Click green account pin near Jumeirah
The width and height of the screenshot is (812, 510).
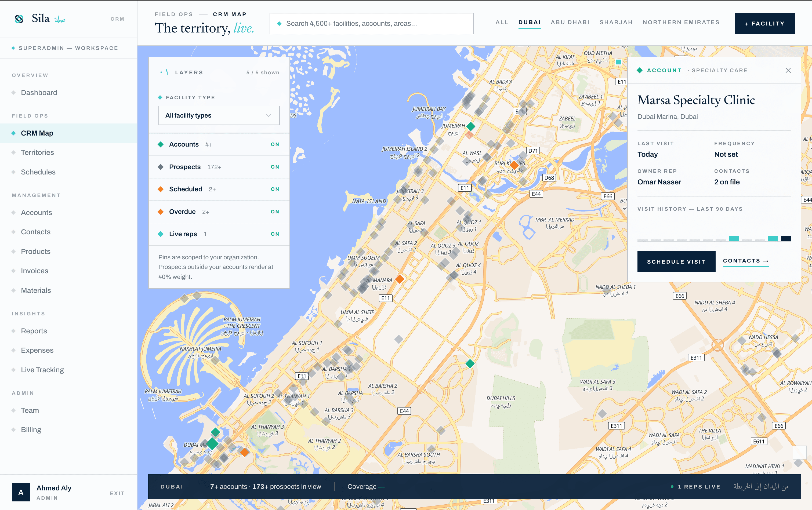(471, 126)
